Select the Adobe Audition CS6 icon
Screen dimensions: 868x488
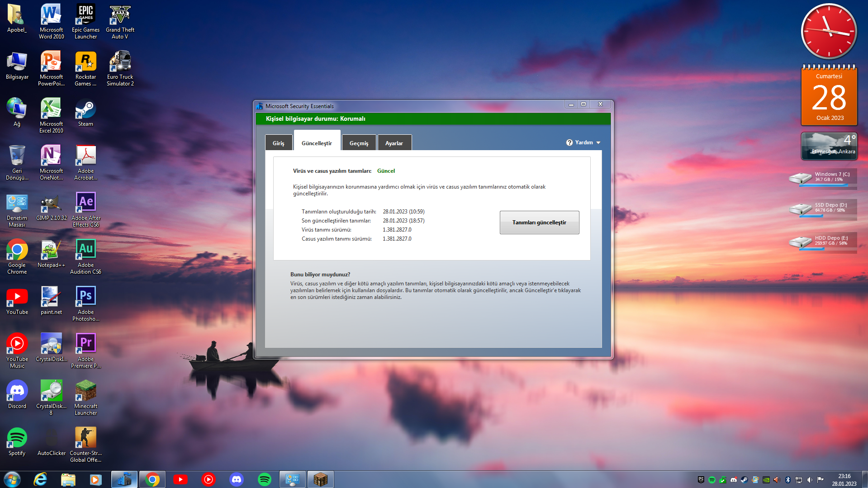click(x=85, y=257)
